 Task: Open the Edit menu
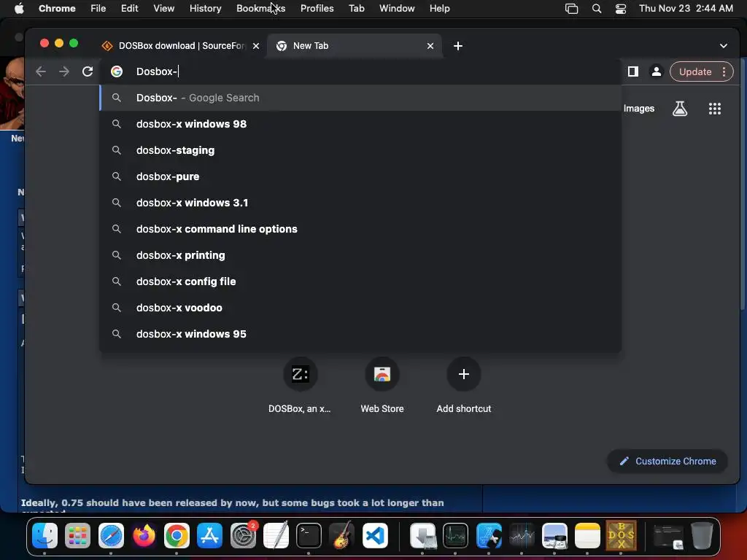(x=129, y=8)
